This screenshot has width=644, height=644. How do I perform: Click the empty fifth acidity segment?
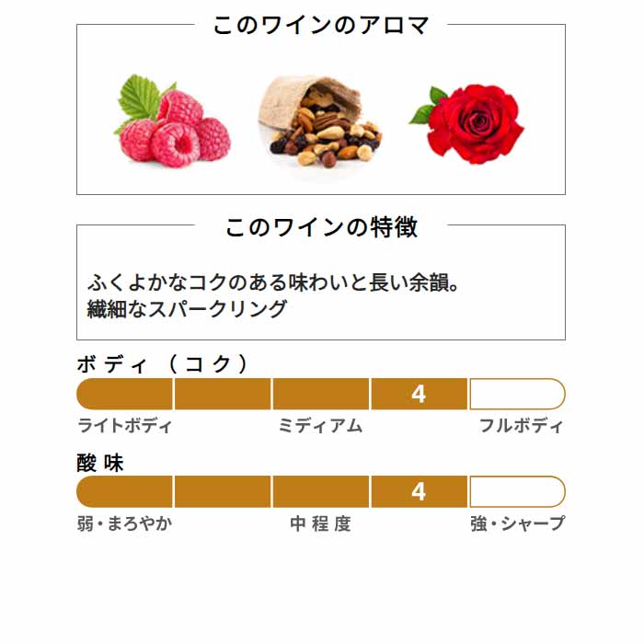(517, 491)
